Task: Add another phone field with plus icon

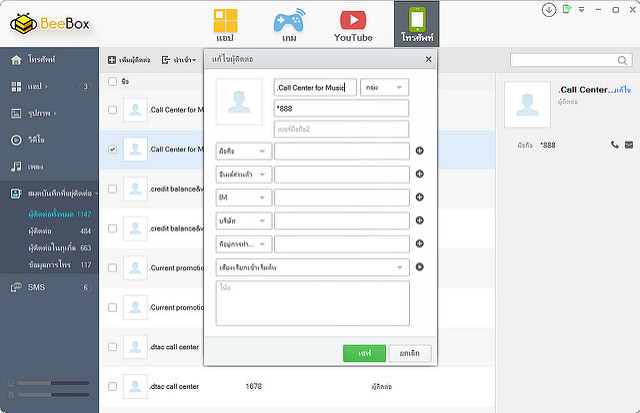Action: pos(419,151)
